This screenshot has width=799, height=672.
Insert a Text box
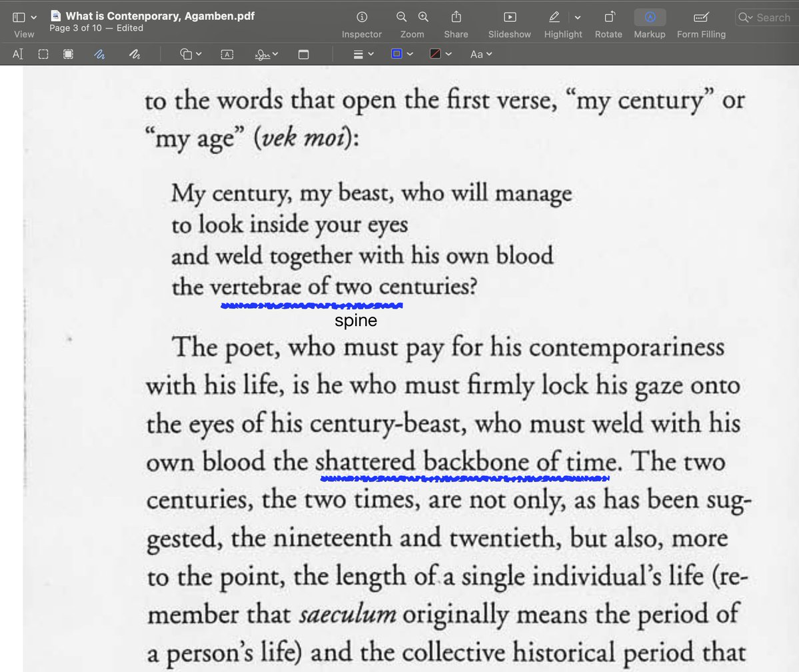pyautogui.click(x=227, y=54)
